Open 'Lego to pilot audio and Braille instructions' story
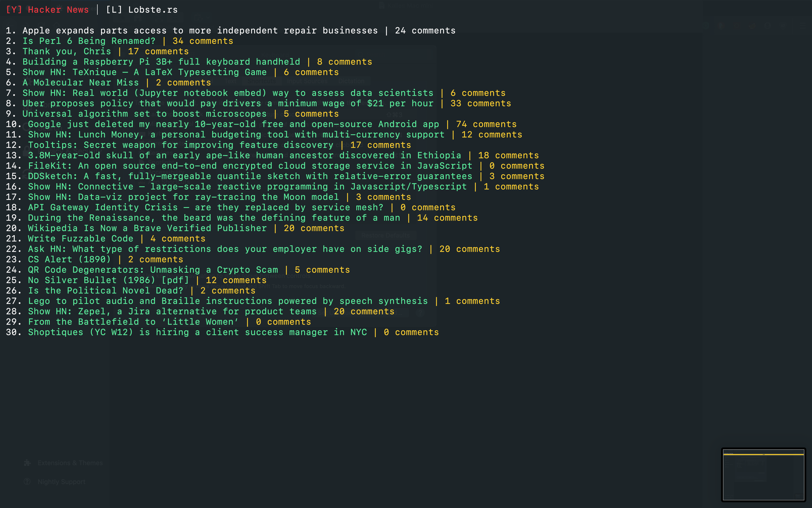This screenshot has width=812, height=508. [228, 301]
